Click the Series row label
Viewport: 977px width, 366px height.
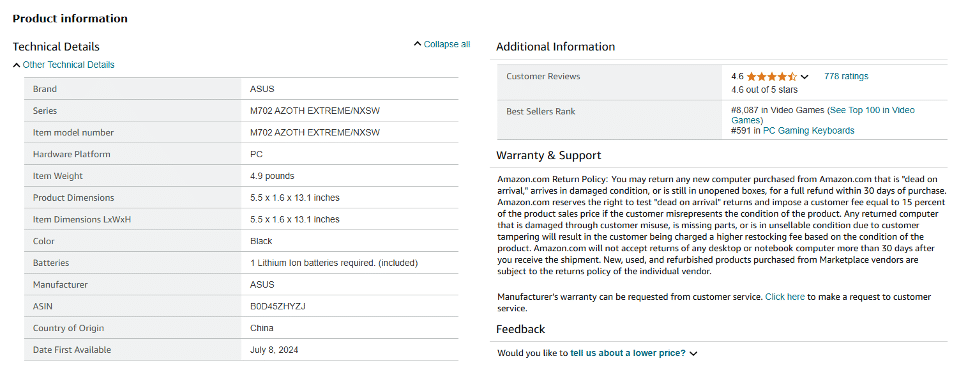(x=45, y=111)
